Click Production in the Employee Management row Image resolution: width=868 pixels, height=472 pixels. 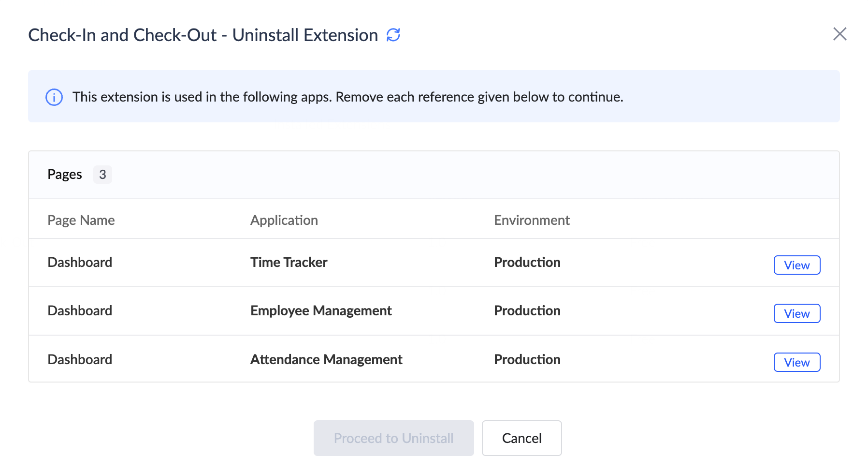coord(527,310)
